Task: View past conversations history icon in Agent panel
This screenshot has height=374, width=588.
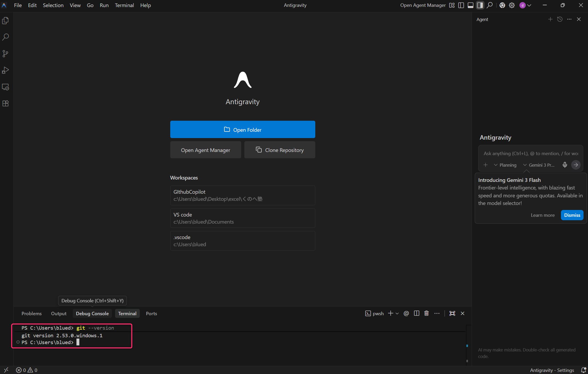Action: point(560,19)
